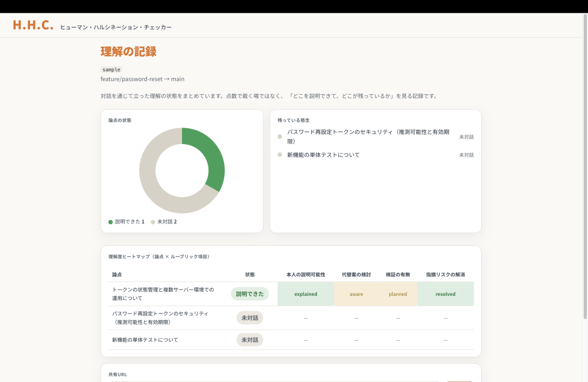
Task: Click the 未対話 badge in unit test row
Action: (x=250, y=339)
